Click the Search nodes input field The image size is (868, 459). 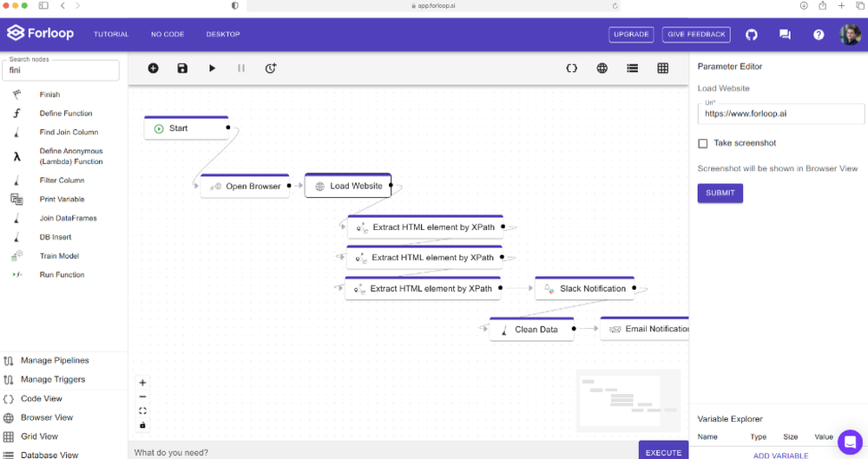[61, 70]
